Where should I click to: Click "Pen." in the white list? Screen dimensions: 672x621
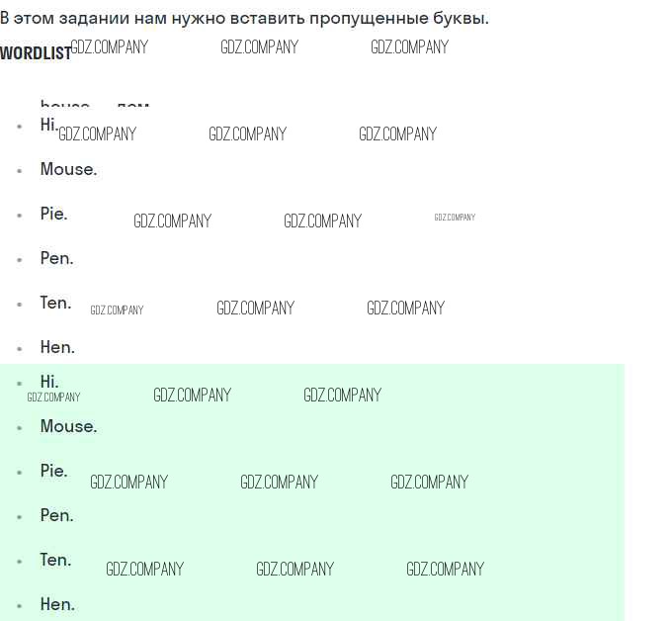point(56,258)
